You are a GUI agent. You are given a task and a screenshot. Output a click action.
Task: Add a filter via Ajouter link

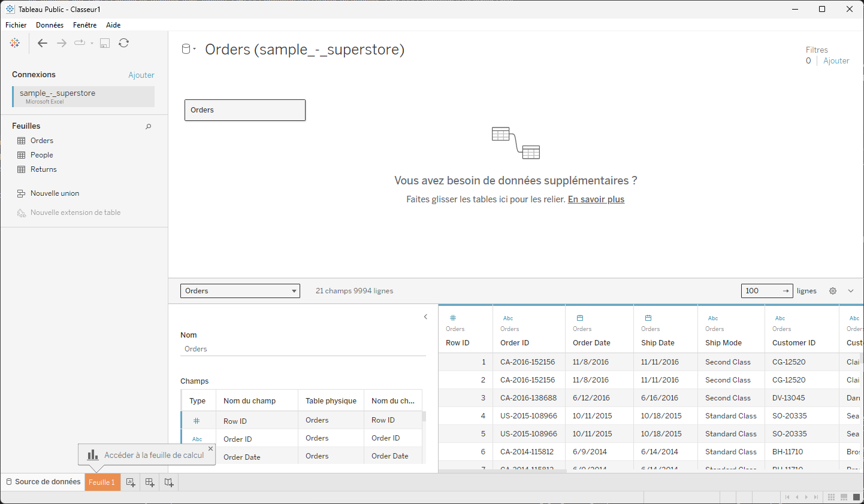836,61
